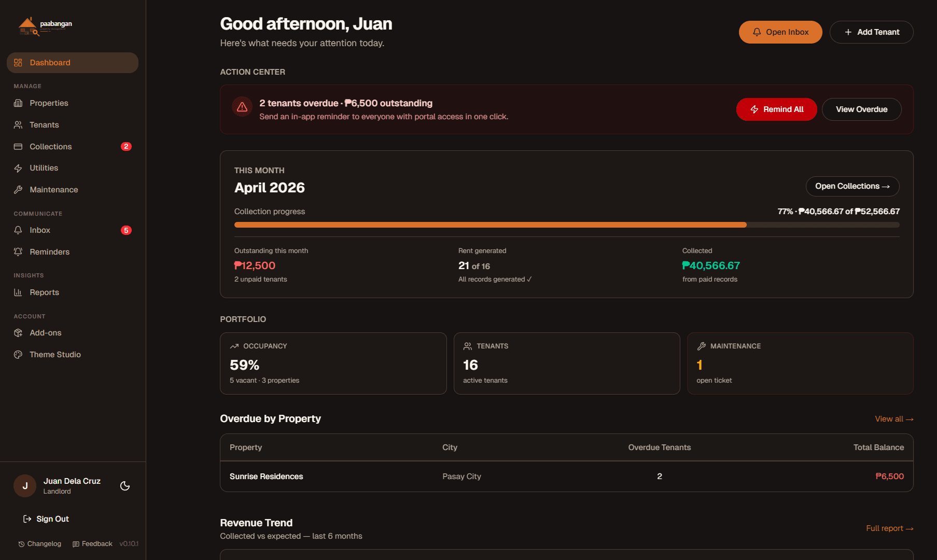Click the red warning triangle alert icon
Viewport: 937px width, 560px height.
[242, 107]
